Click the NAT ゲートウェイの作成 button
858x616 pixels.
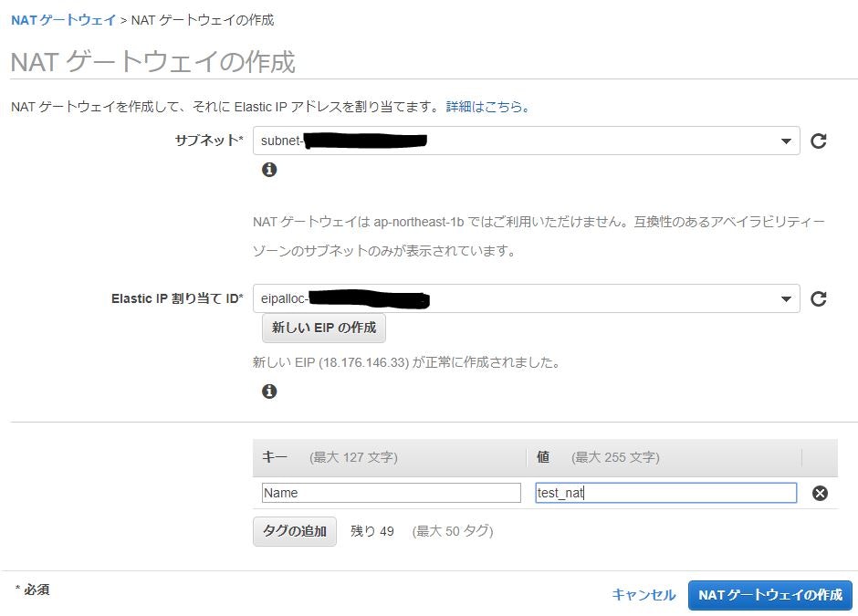coord(770,595)
